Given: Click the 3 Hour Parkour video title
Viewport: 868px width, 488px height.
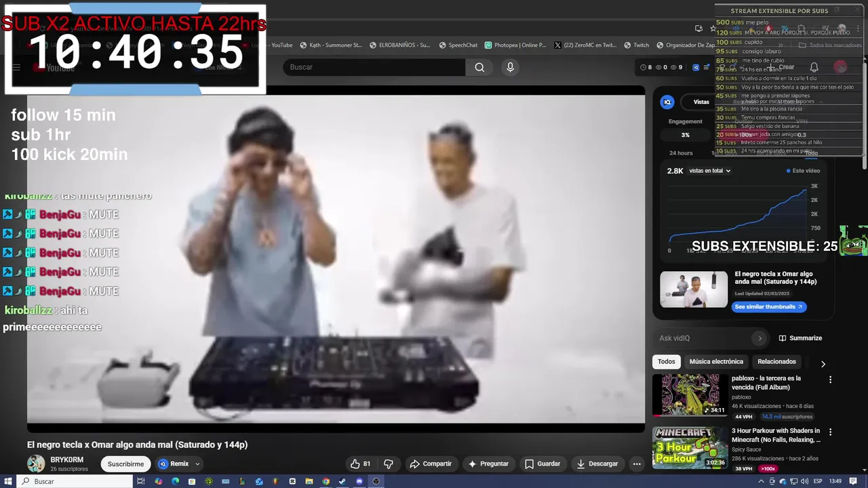Looking at the screenshot, I should 776,435.
